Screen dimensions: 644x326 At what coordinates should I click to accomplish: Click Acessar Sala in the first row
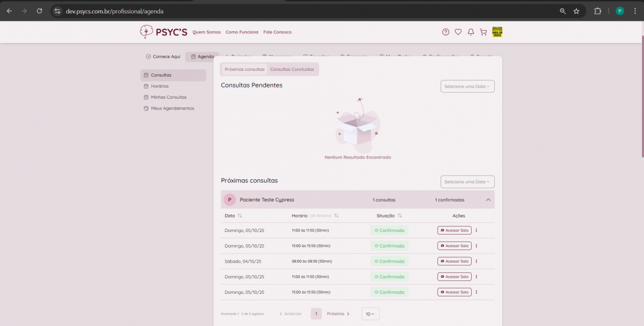tap(455, 230)
